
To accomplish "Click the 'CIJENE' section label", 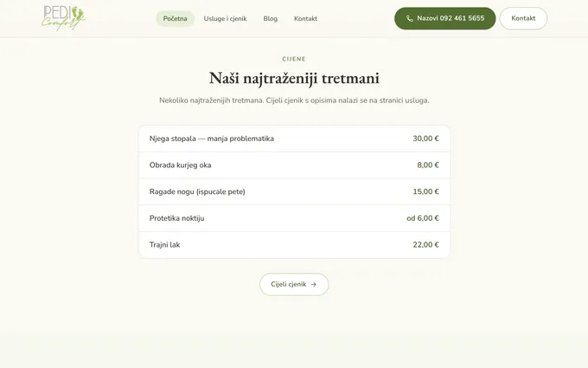I will coord(294,59).
